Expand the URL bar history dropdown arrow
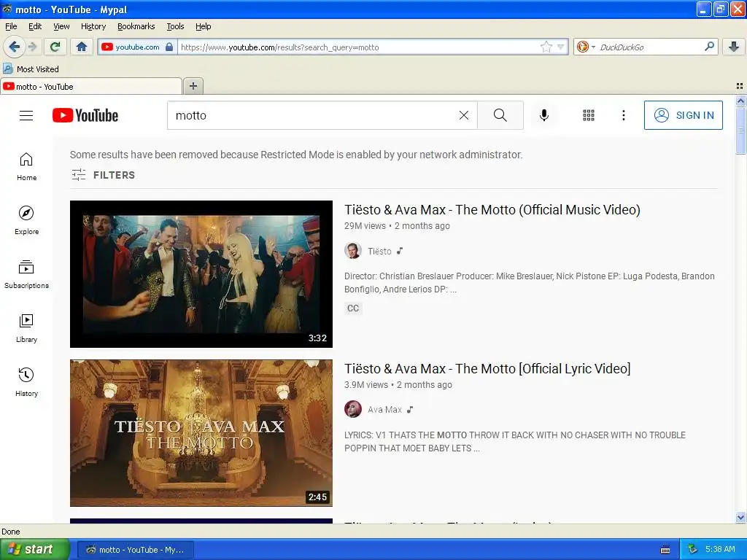 coord(561,47)
